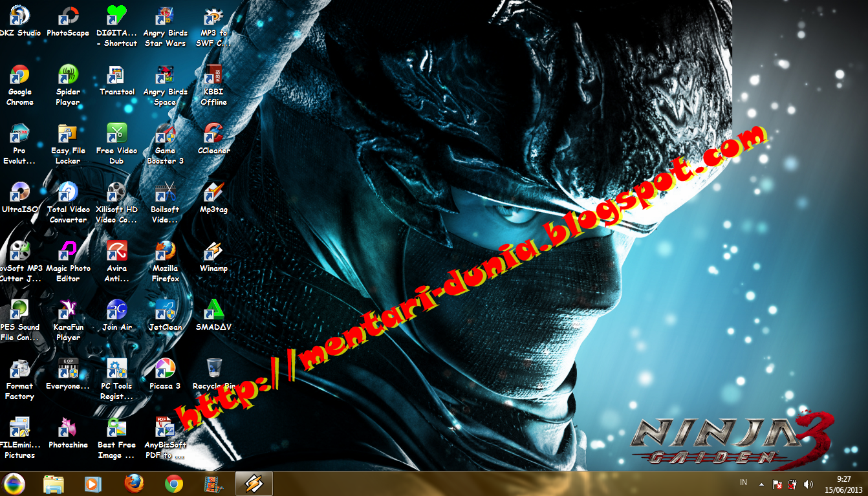Open the volume control from the tray
This screenshot has height=496, width=868.
808,484
